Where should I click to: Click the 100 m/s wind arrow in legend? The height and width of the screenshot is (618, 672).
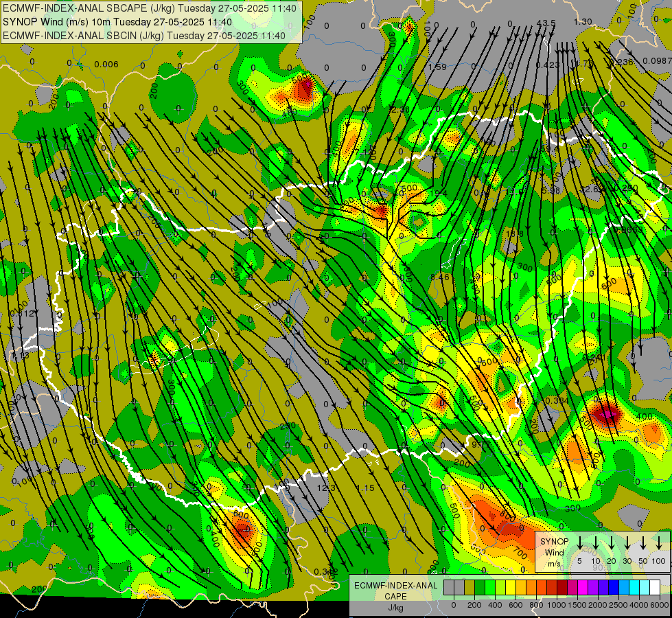659,542
